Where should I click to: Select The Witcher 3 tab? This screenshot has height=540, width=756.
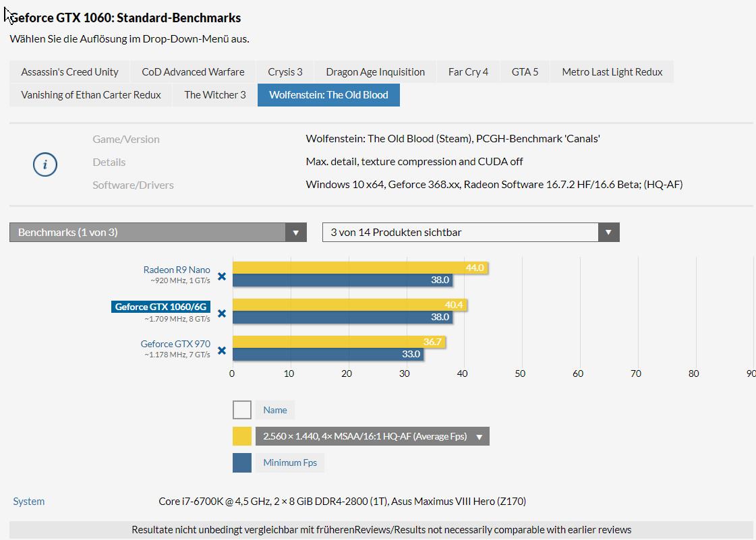[x=214, y=95]
